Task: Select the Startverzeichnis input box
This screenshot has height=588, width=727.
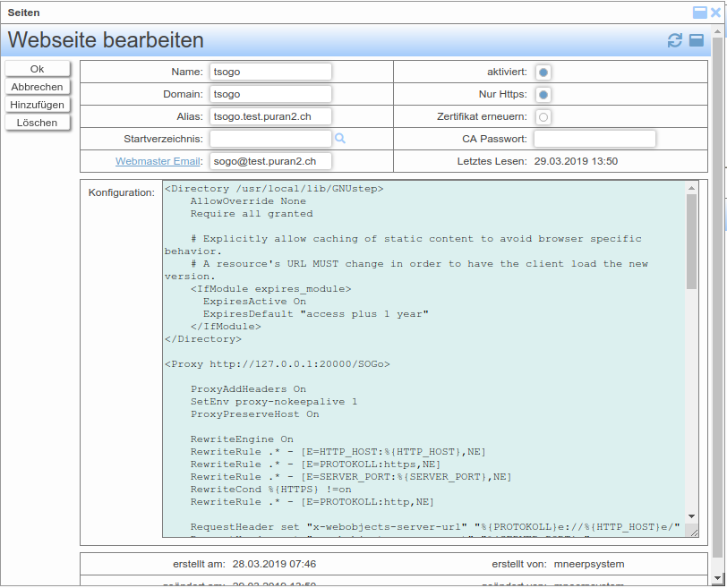Action: pyautogui.click(x=270, y=139)
